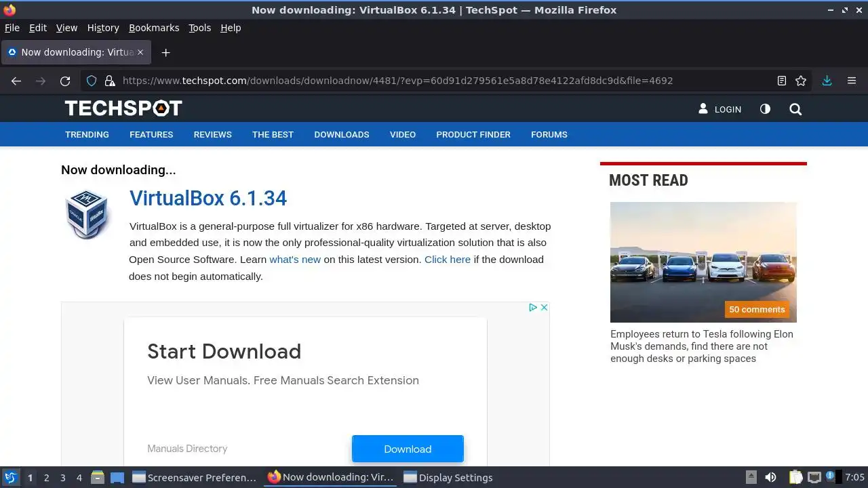
Task: Open the tracking protection shield icon
Action: coord(92,81)
